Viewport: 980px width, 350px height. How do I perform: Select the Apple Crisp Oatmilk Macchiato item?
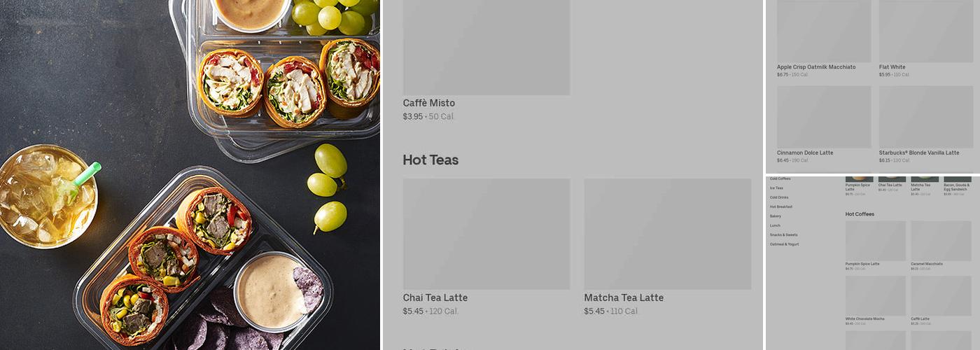(816, 67)
